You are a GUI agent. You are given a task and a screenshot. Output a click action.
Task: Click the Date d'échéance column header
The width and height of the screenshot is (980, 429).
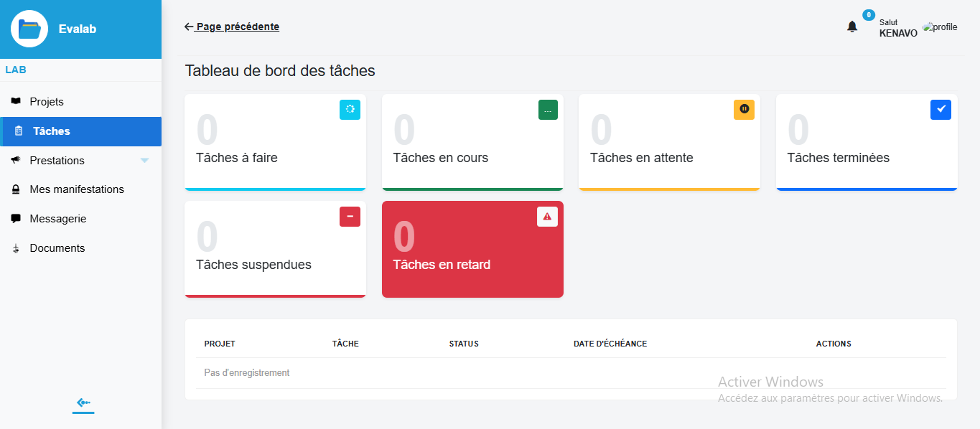(x=610, y=344)
